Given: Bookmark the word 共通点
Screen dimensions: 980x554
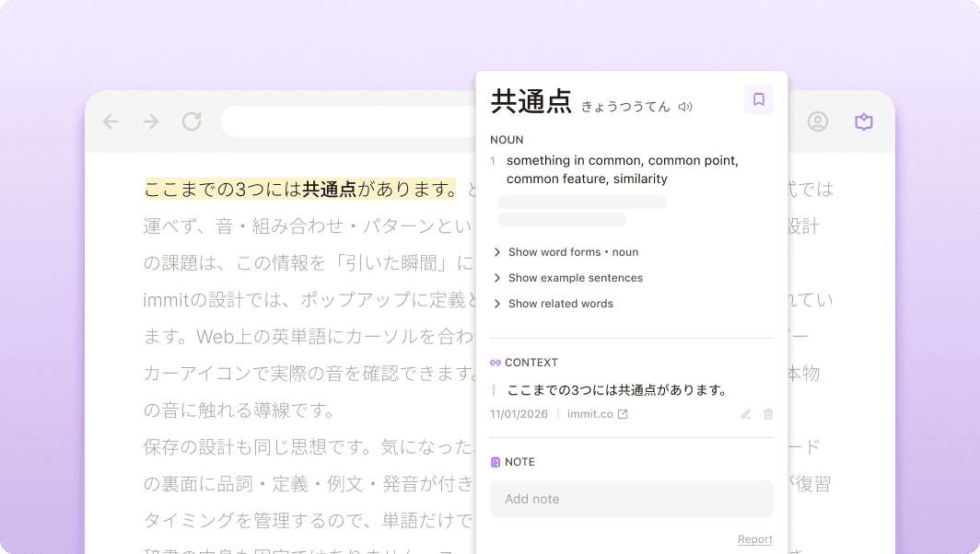Looking at the screenshot, I should [x=759, y=99].
